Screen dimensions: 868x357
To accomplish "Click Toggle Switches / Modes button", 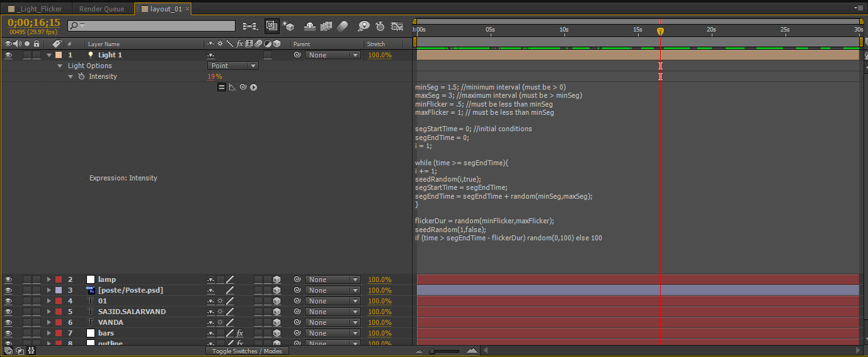I will click(x=247, y=351).
